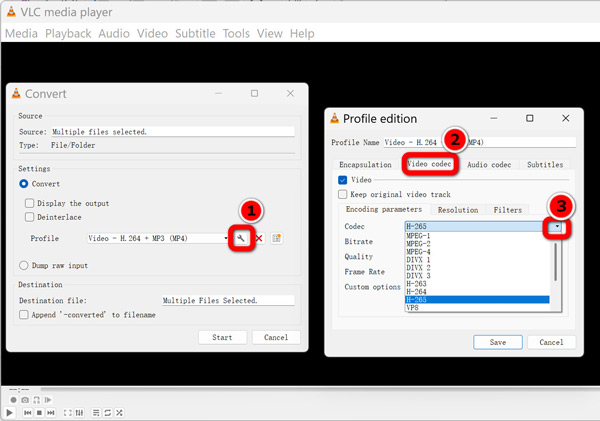
Task: Click the loop/repeat icon
Action: click(108, 413)
